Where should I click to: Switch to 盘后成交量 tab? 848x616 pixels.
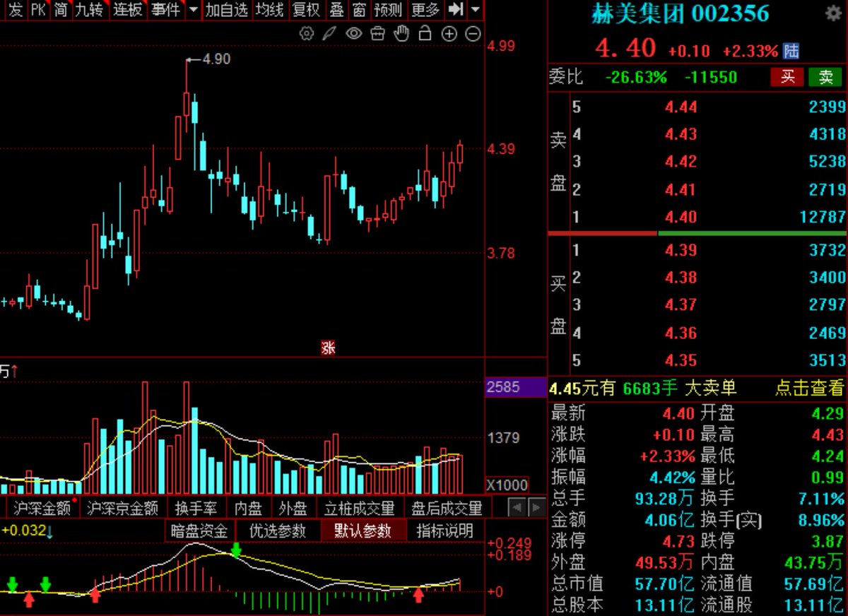coord(447,508)
